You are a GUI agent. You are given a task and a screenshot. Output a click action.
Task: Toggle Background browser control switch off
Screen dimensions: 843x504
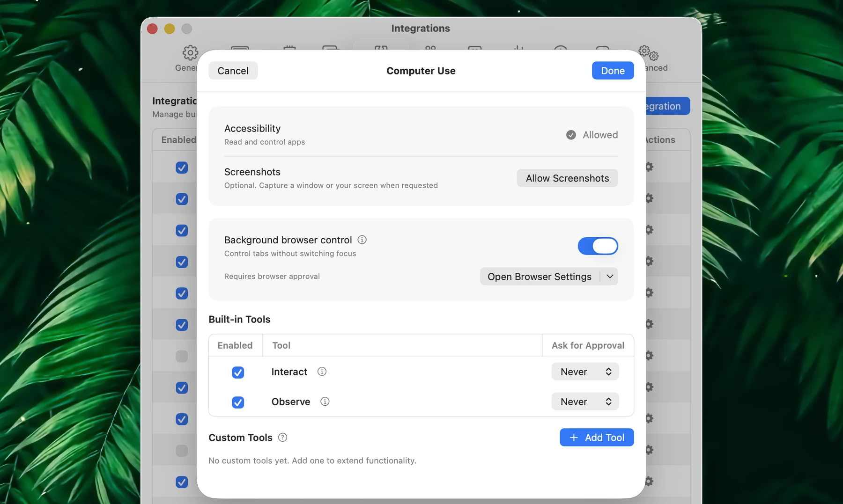coord(598,246)
